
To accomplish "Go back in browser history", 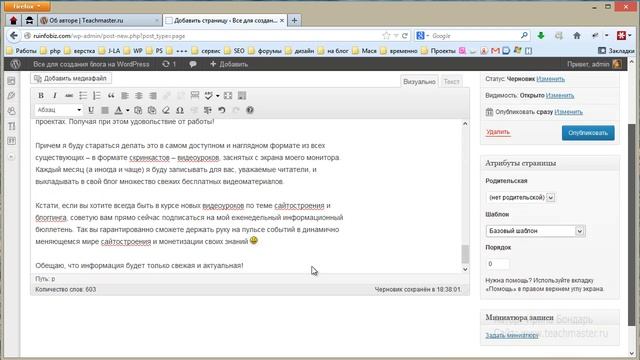I will pyautogui.click(x=13, y=36).
